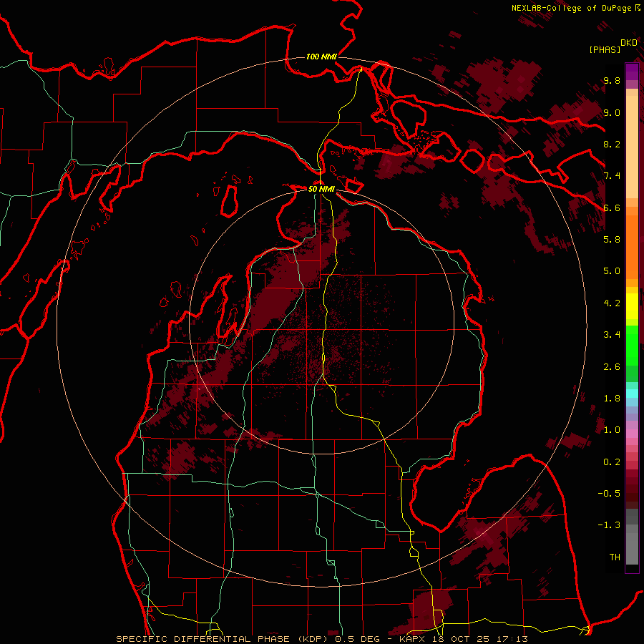
Task: Pick the bright green band of the color scale
Action: click(632, 345)
